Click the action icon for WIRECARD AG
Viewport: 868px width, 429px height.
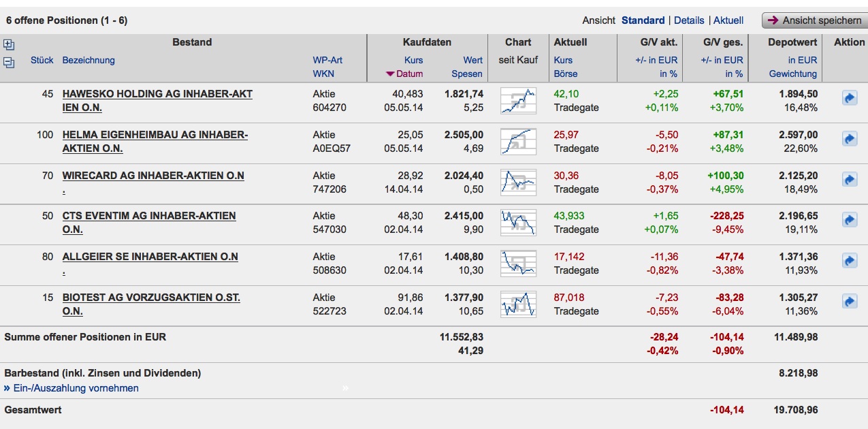pos(849,180)
